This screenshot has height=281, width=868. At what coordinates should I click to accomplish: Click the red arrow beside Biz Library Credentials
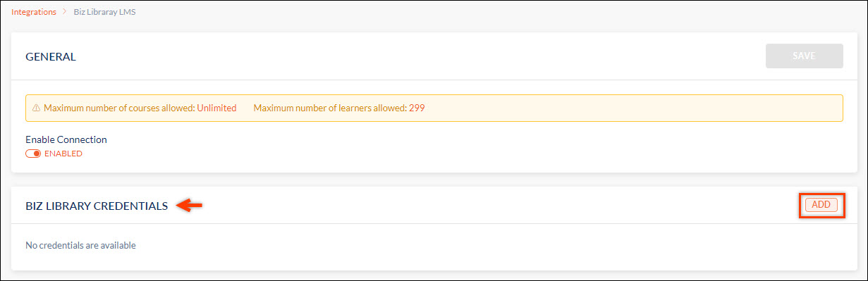click(189, 206)
